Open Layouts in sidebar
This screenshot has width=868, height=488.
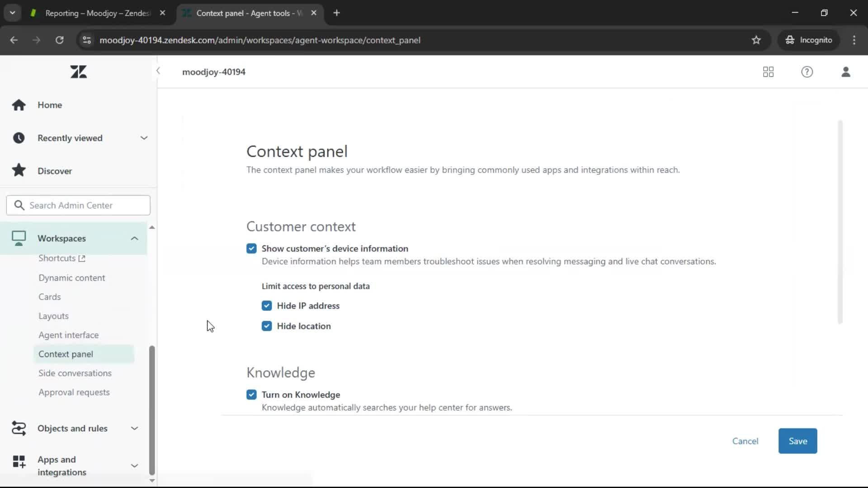click(x=53, y=316)
